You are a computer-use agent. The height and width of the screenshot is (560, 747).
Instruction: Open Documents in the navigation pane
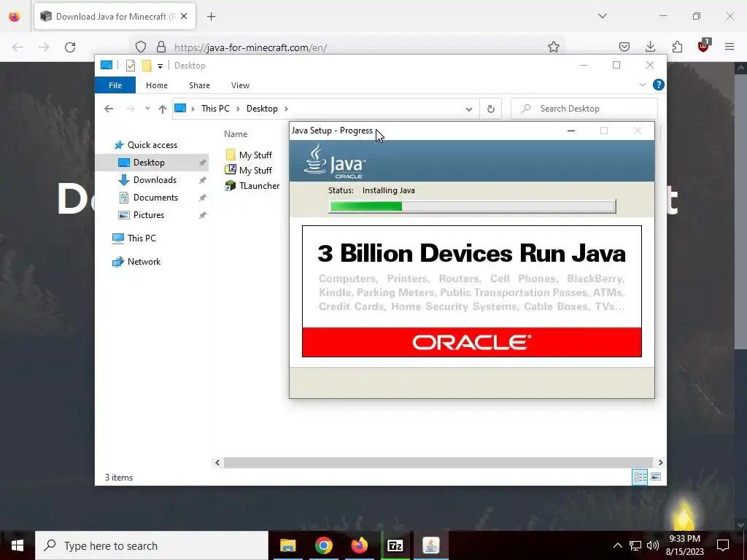pos(155,198)
